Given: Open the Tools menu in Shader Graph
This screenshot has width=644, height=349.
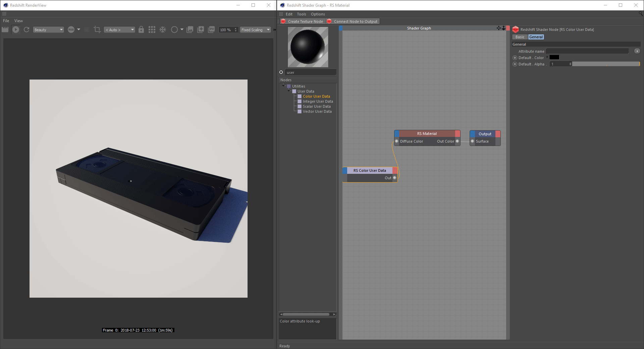Looking at the screenshot, I should pyautogui.click(x=301, y=14).
